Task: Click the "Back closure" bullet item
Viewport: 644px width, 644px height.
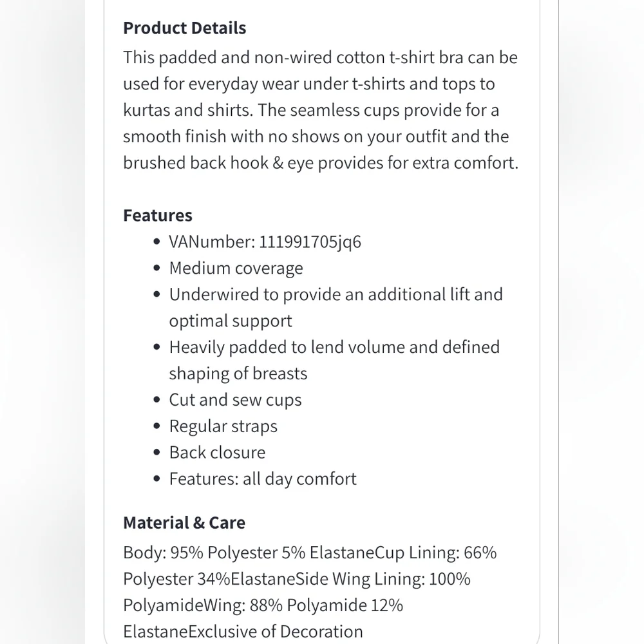Action: (x=217, y=453)
